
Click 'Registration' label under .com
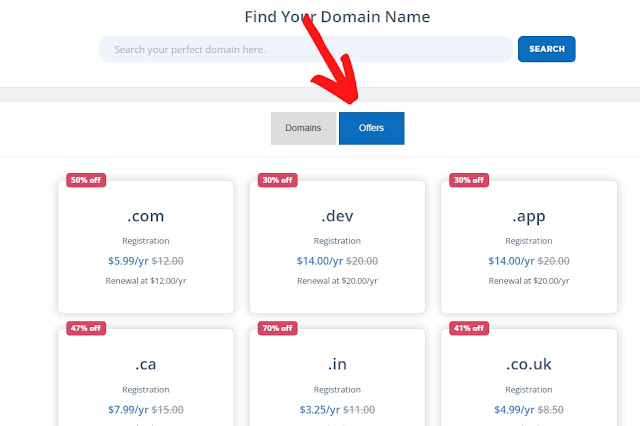pyautogui.click(x=146, y=241)
